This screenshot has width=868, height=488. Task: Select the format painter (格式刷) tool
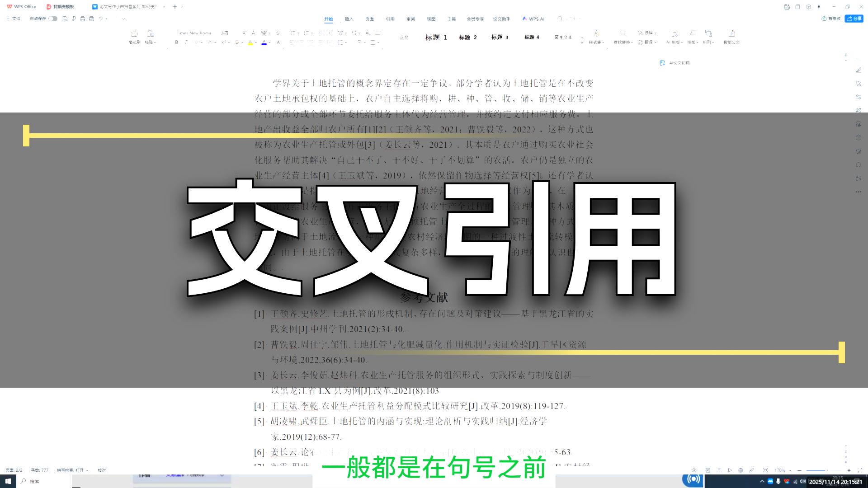point(134,36)
